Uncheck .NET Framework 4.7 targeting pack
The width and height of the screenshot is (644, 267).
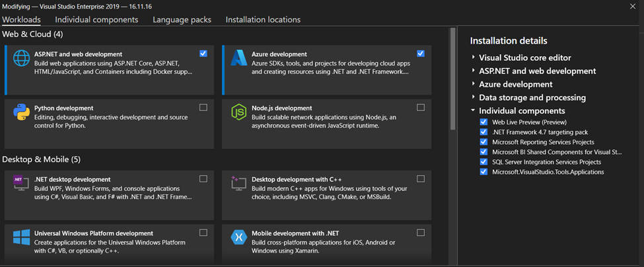tap(483, 132)
